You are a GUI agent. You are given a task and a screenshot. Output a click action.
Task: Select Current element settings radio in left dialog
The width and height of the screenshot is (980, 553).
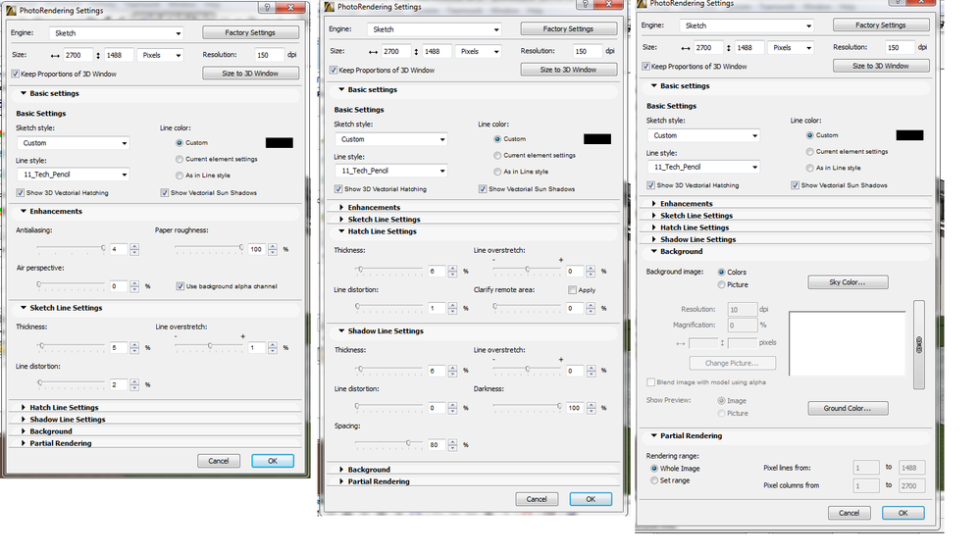[180, 159]
